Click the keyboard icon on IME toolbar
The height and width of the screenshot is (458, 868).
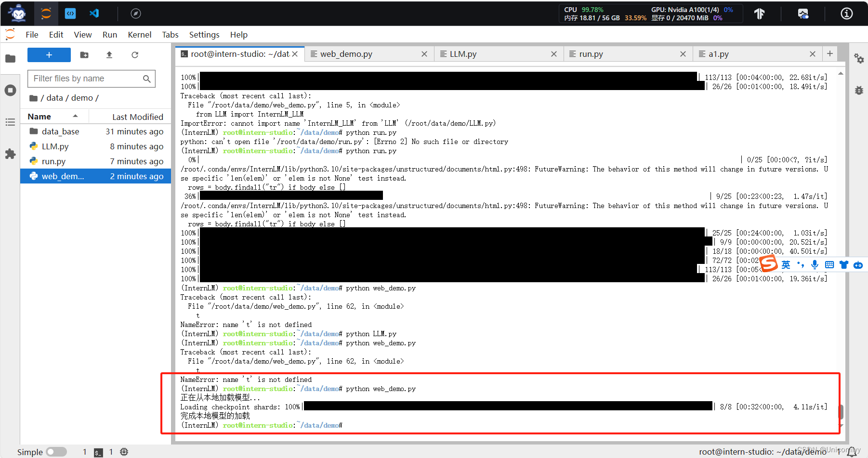pos(829,264)
